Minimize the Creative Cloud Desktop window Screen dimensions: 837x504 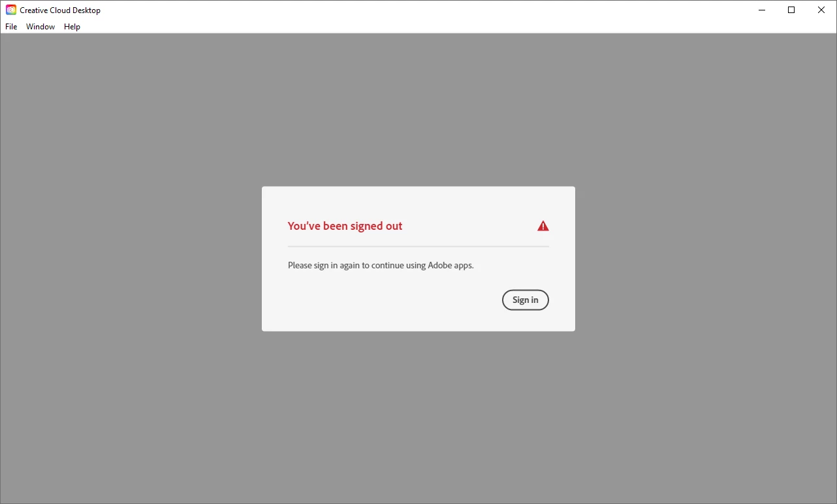pyautogui.click(x=761, y=10)
